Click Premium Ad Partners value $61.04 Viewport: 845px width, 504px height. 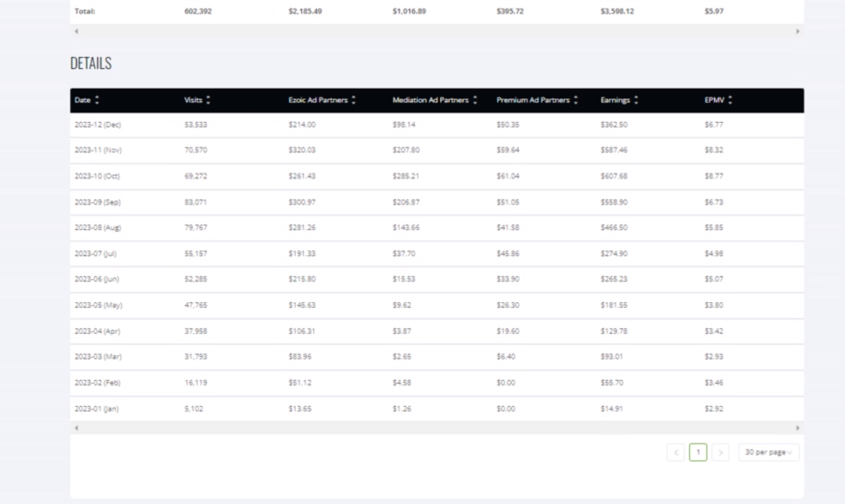pyautogui.click(x=508, y=176)
